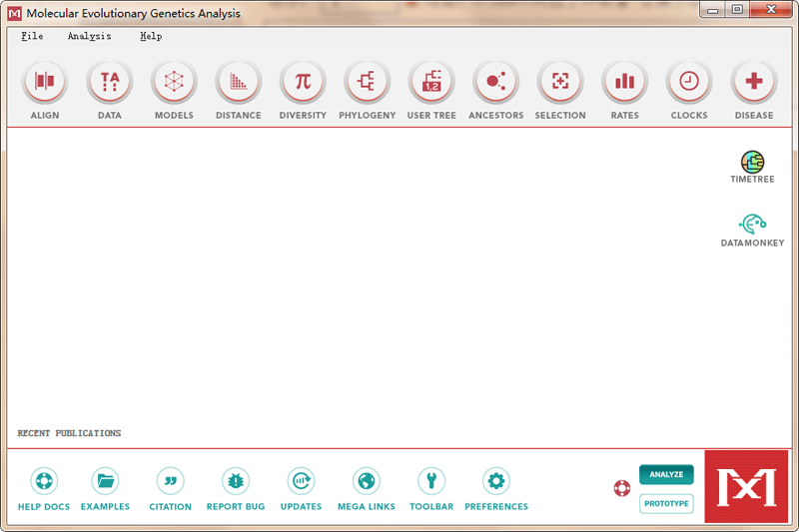799x532 pixels.
Task: Open the Help menu
Action: [151, 36]
